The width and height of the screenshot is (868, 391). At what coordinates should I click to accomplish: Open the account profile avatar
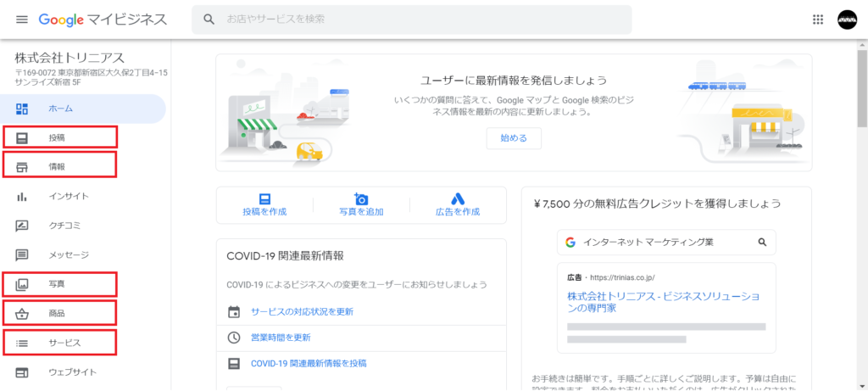tap(847, 20)
